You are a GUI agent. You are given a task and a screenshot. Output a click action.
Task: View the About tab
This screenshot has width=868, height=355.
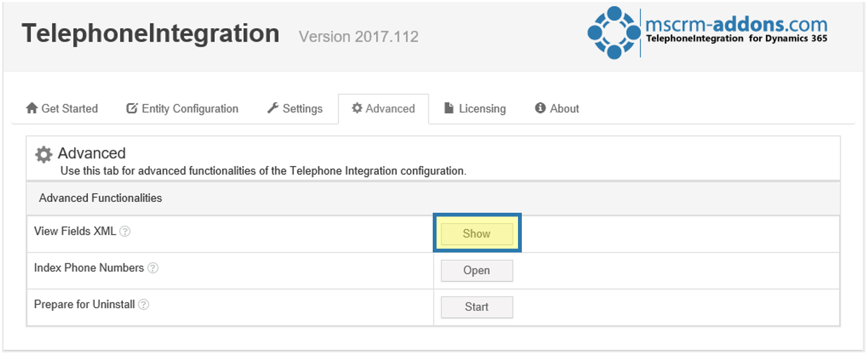point(557,109)
